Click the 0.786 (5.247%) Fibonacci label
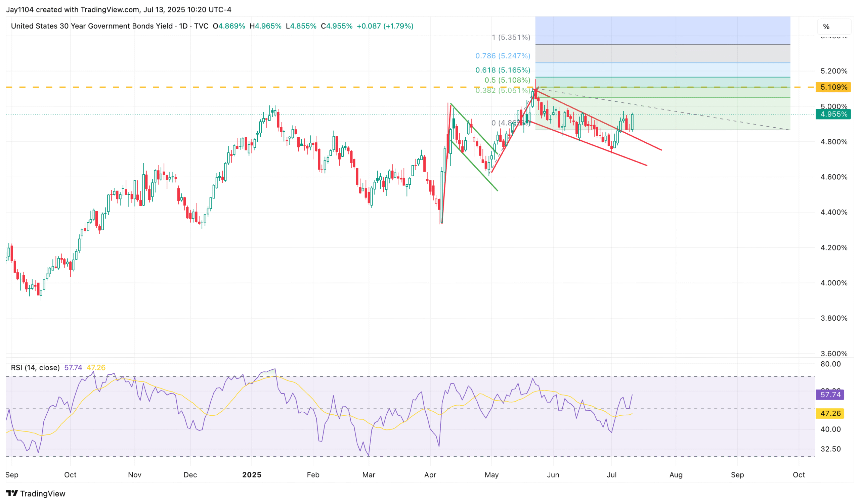The width and height of the screenshot is (860, 504). pyautogui.click(x=503, y=56)
